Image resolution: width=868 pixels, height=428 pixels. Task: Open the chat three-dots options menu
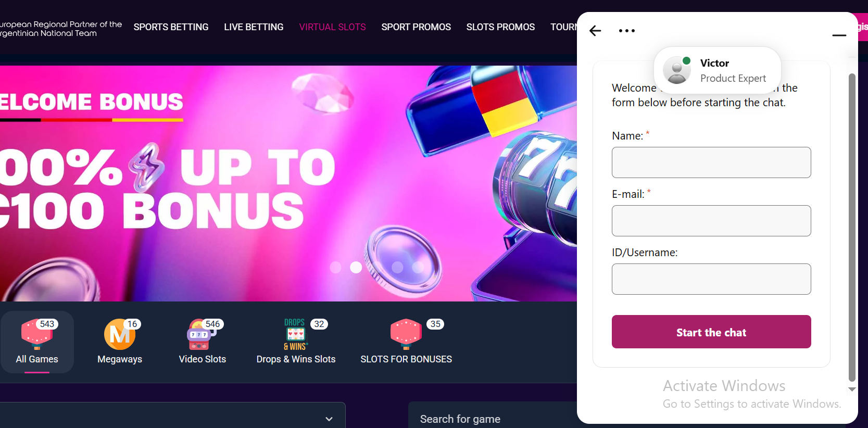pos(627,31)
